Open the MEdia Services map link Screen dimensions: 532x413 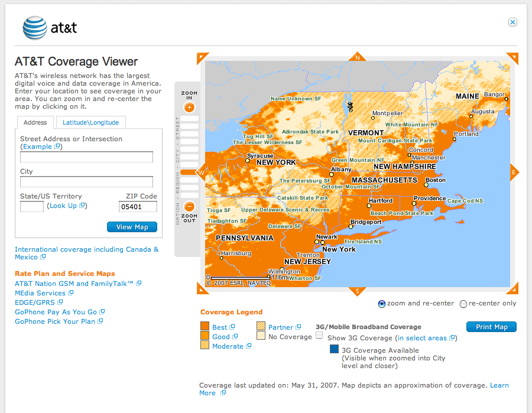point(40,293)
